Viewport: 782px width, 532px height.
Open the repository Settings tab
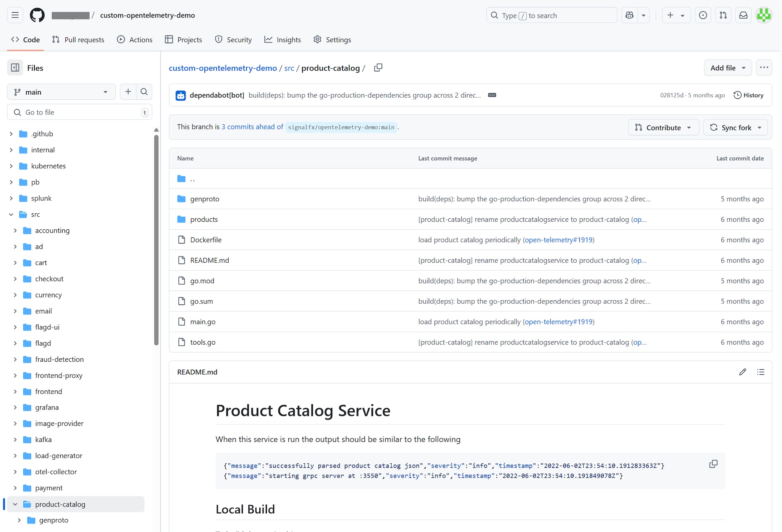click(x=332, y=40)
